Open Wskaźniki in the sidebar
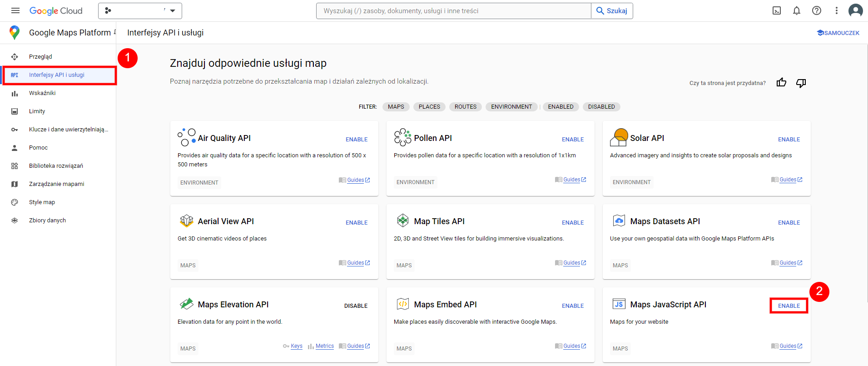Viewport: 868px width, 366px height. pos(42,93)
